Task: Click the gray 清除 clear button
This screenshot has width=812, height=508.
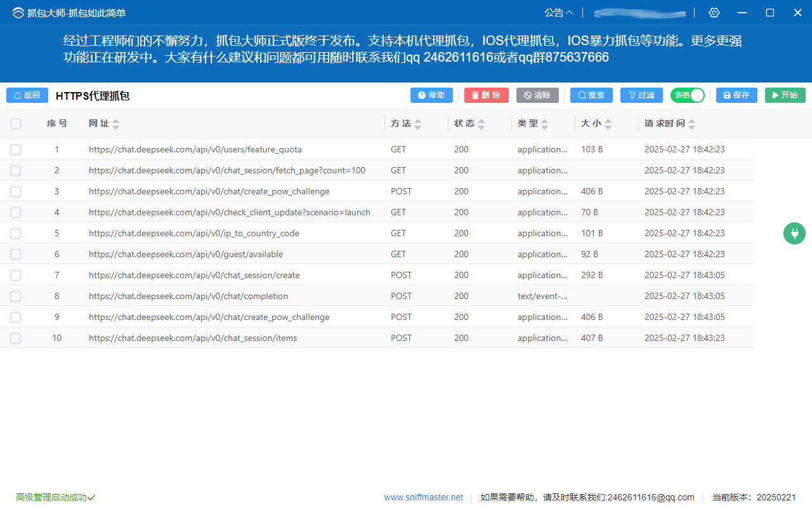Action: (537, 95)
